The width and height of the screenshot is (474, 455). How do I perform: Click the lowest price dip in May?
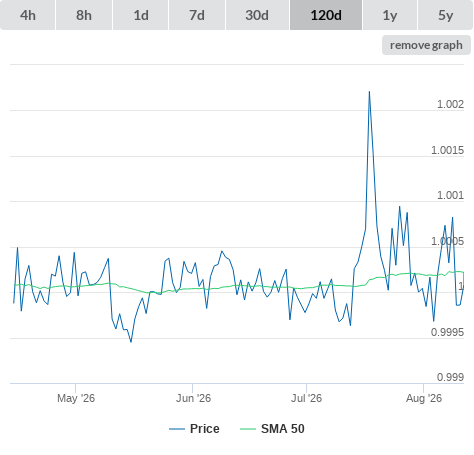pos(131,341)
